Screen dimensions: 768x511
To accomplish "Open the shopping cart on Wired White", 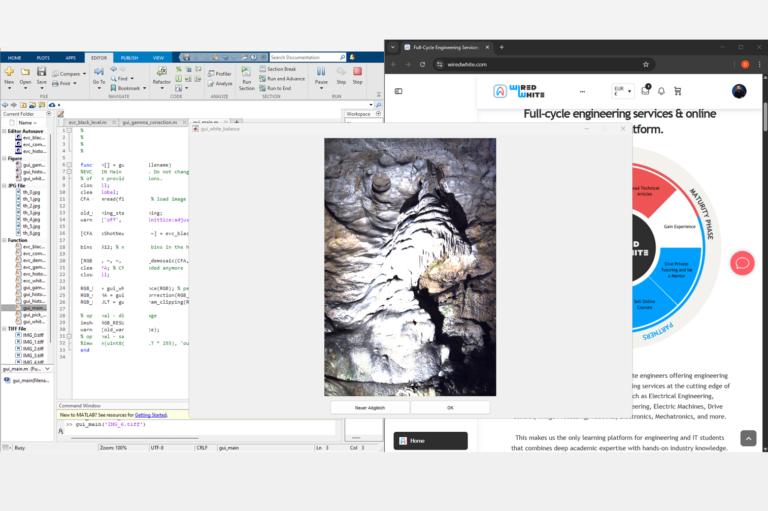I will coord(678,91).
